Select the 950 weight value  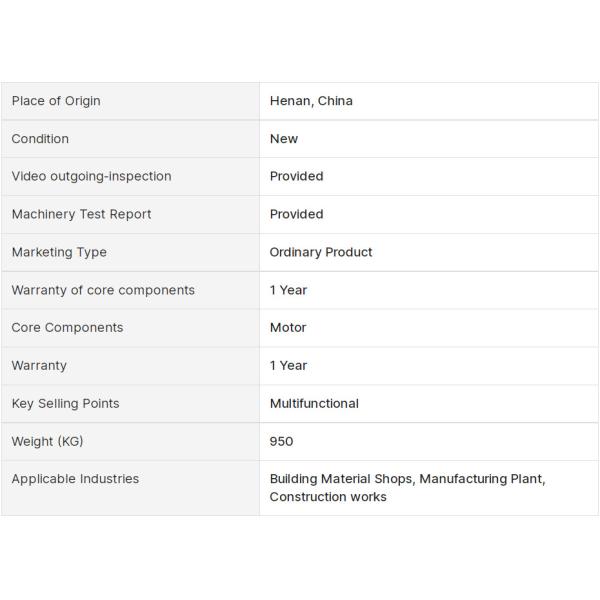tap(281, 441)
